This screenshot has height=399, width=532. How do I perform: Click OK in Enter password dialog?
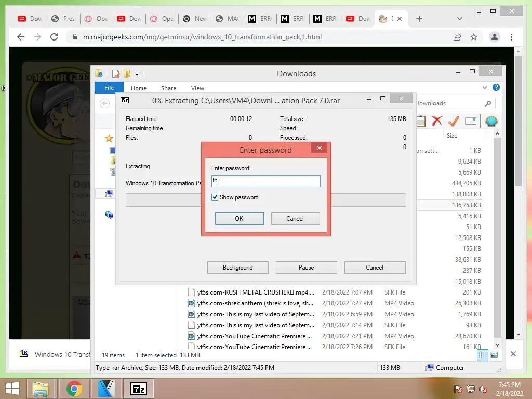239,219
